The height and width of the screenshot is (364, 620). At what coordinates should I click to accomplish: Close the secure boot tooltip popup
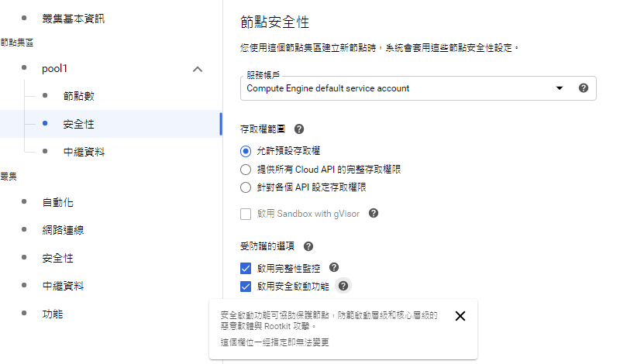pos(460,316)
